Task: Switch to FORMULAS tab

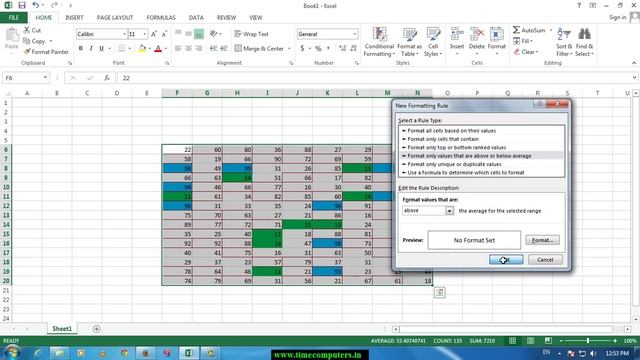Action: click(161, 18)
